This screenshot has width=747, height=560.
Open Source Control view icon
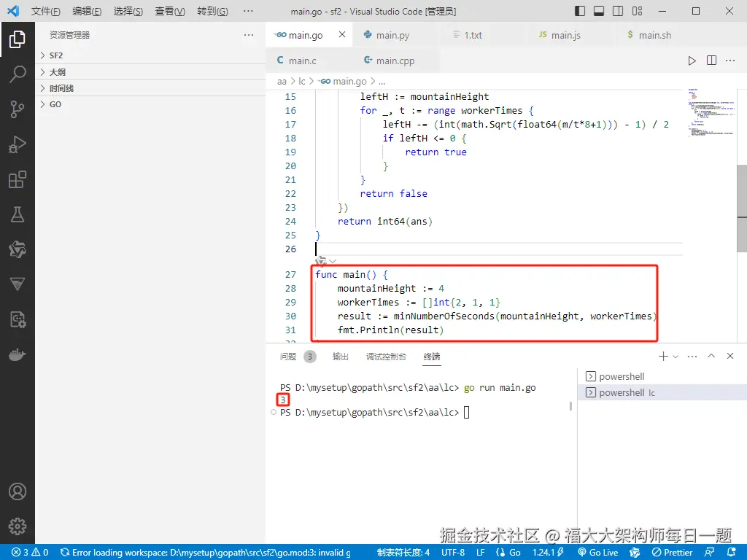click(x=18, y=109)
